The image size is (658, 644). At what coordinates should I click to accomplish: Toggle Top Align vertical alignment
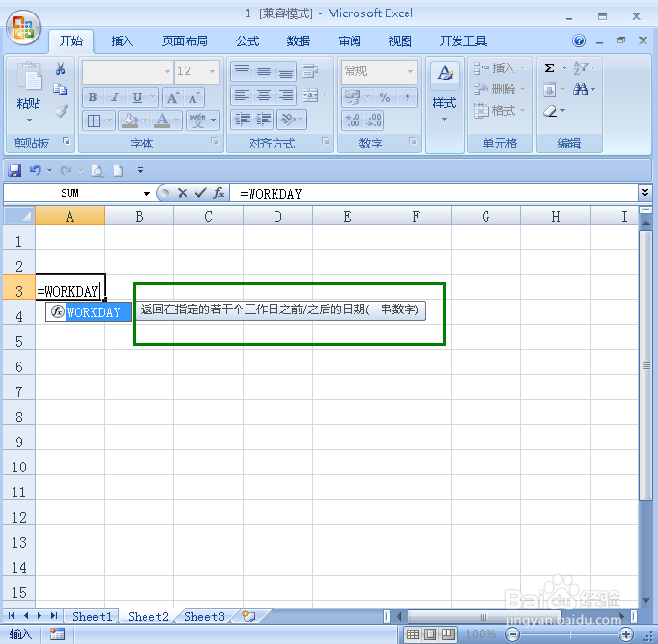click(241, 71)
